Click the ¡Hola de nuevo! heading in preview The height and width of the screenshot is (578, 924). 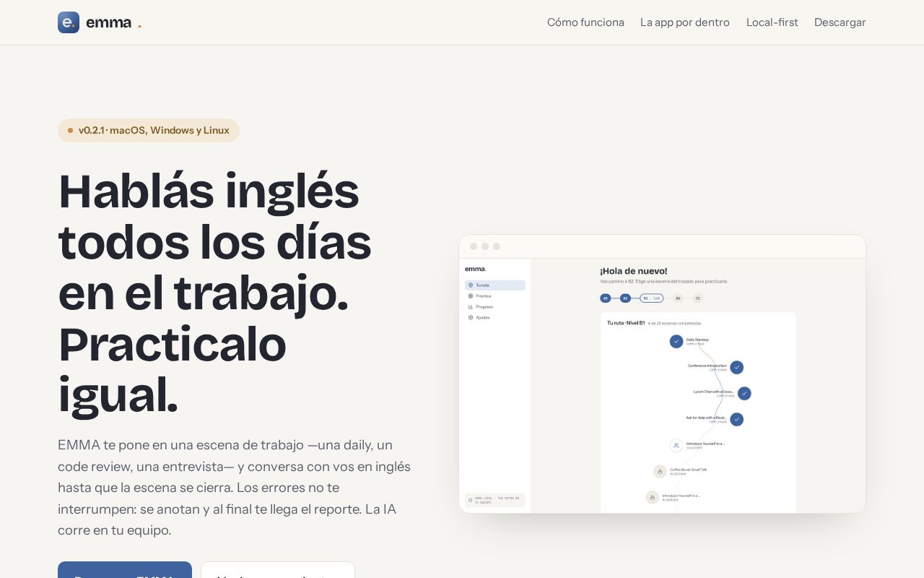[x=634, y=271]
